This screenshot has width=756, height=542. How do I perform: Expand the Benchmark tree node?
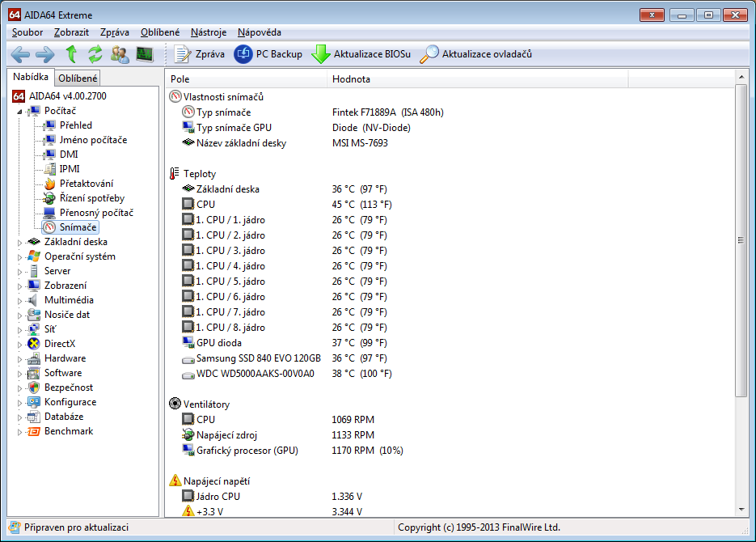[x=19, y=431]
